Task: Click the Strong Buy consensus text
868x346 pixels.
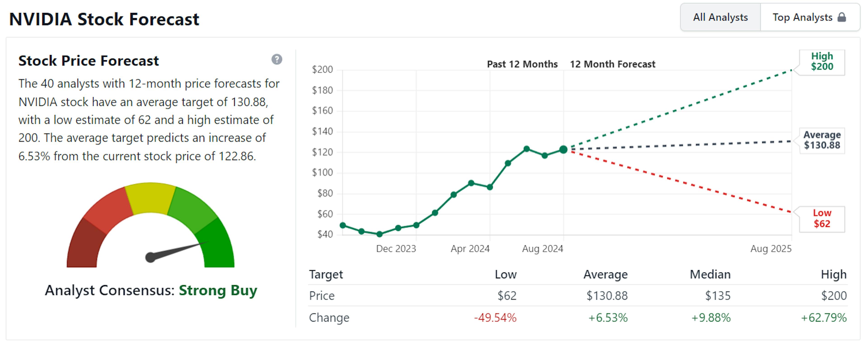Action: tap(218, 290)
